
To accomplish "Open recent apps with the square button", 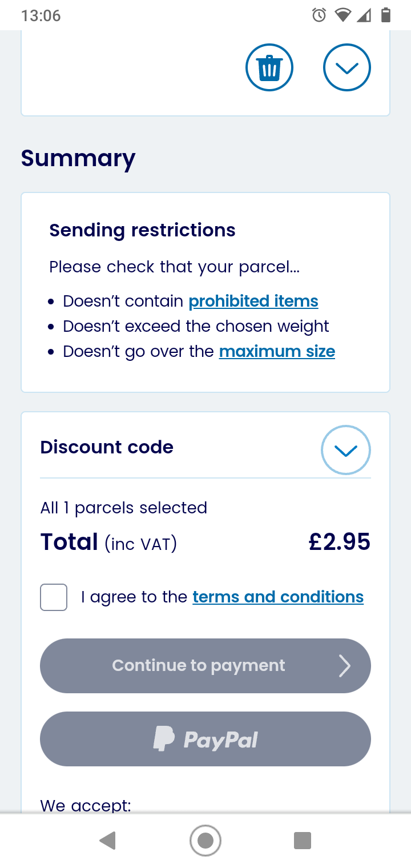I will [303, 841].
